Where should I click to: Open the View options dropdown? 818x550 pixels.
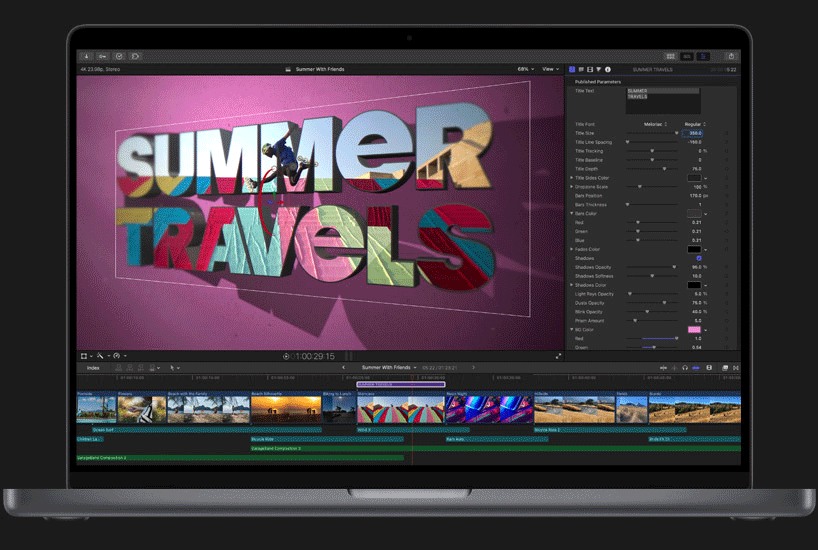pyautogui.click(x=551, y=69)
